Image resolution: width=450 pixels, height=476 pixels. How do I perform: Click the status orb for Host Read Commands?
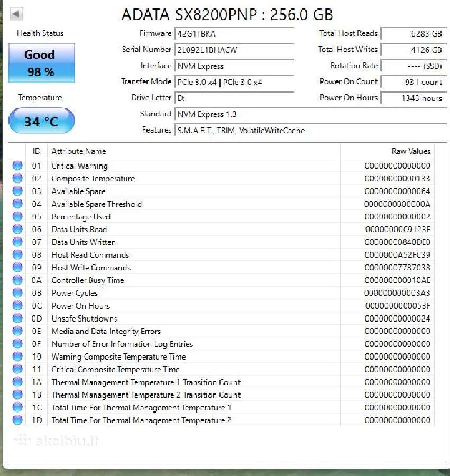pyautogui.click(x=17, y=254)
